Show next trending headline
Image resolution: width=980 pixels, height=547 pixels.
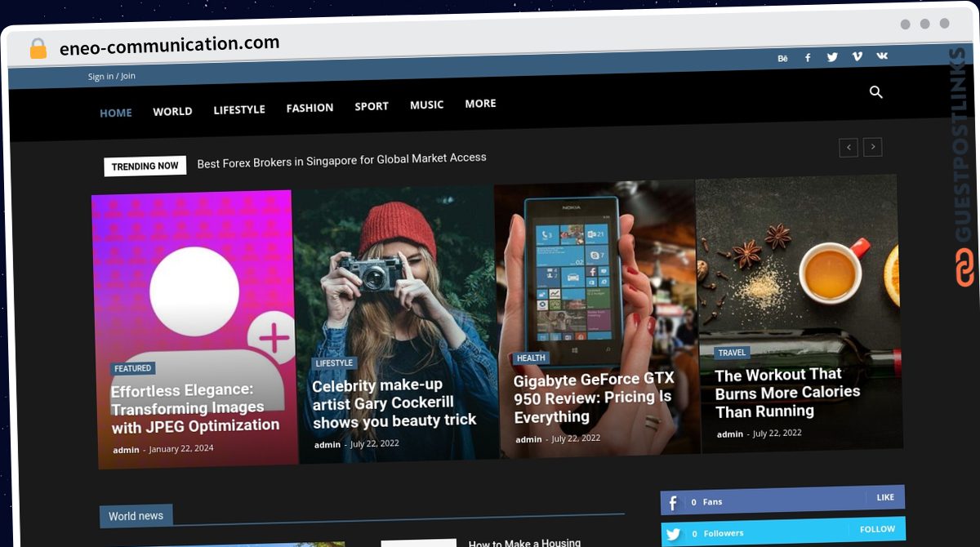pos(873,147)
